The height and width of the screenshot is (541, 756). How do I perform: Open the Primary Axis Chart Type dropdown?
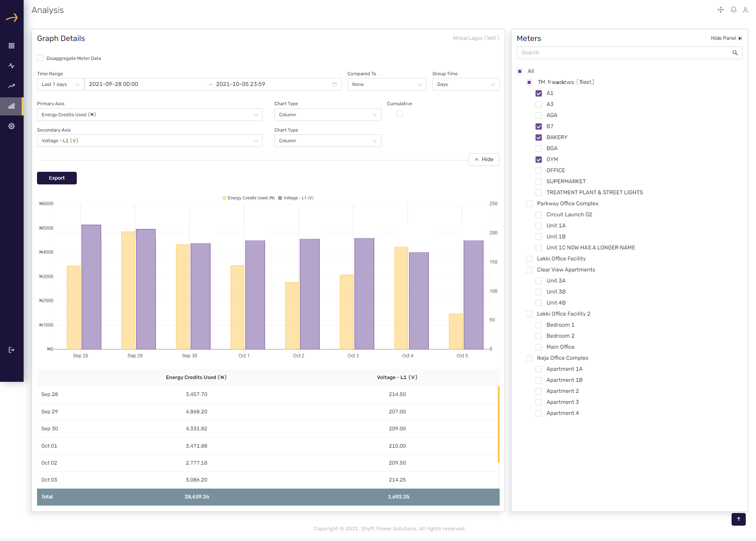point(328,115)
